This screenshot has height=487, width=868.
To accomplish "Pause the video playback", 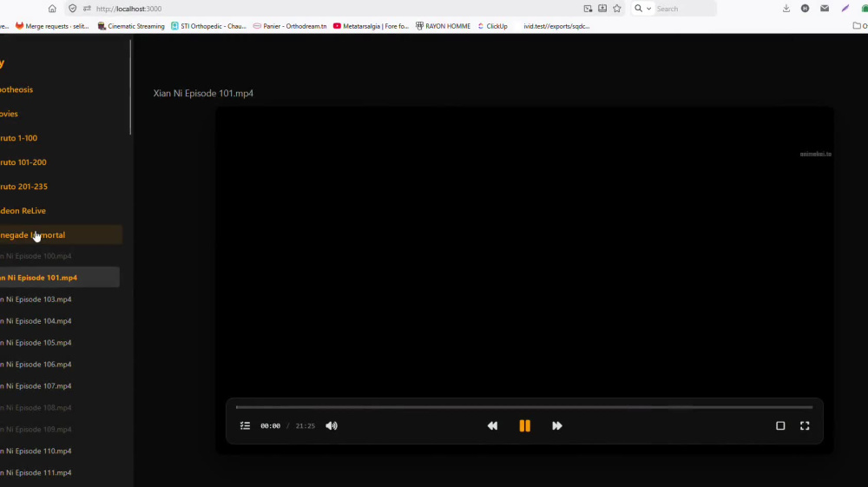I will (x=525, y=425).
